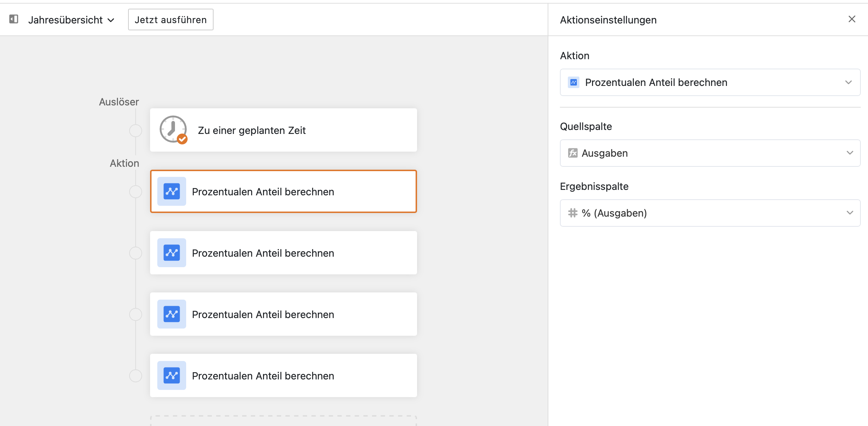Click chart icon of the second action card

point(172,253)
